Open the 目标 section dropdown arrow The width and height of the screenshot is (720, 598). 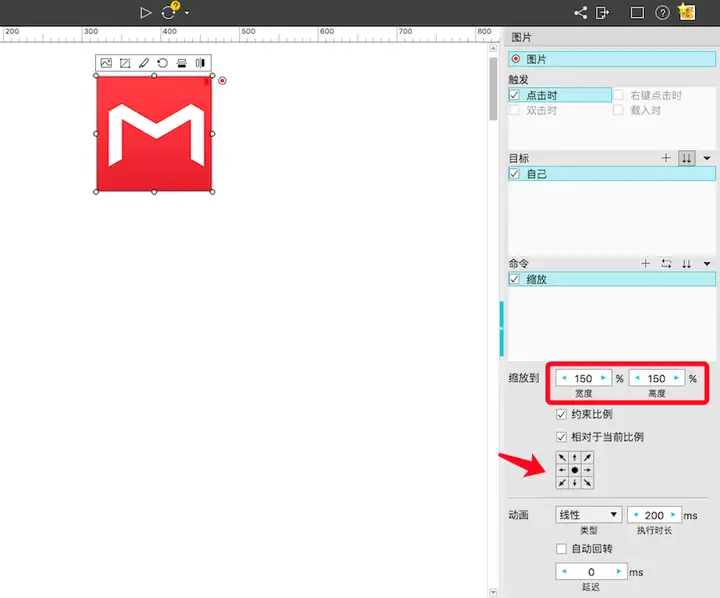pos(707,158)
